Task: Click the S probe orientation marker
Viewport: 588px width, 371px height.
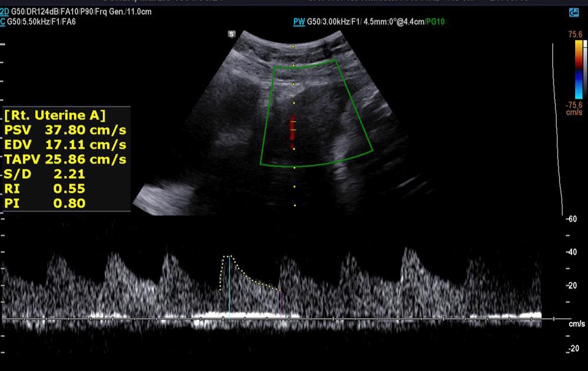Action: pyautogui.click(x=232, y=34)
